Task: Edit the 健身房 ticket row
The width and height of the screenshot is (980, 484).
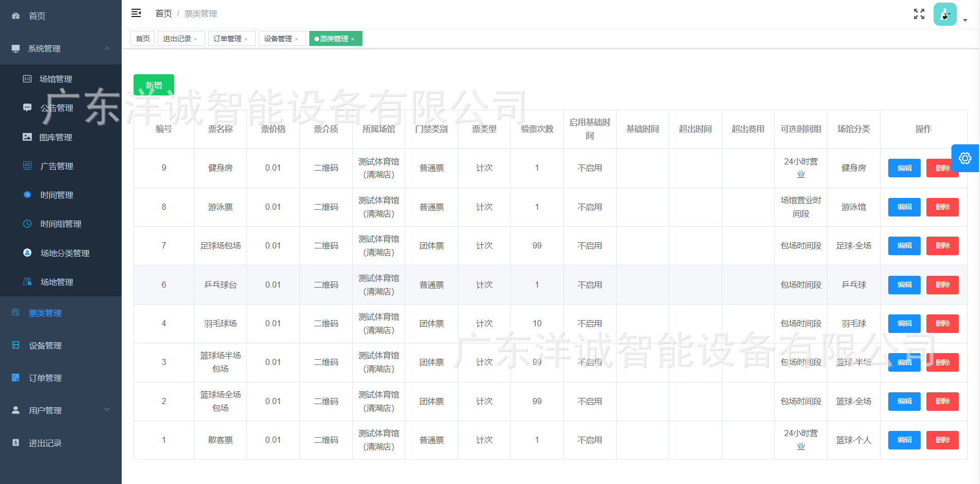Action: pyautogui.click(x=904, y=168)
